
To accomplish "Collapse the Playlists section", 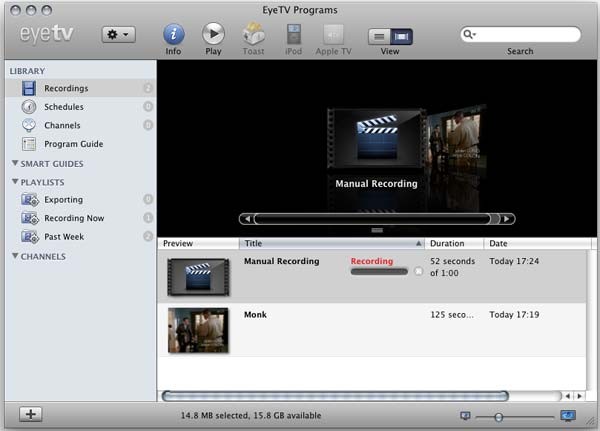I will click(15, 181).
